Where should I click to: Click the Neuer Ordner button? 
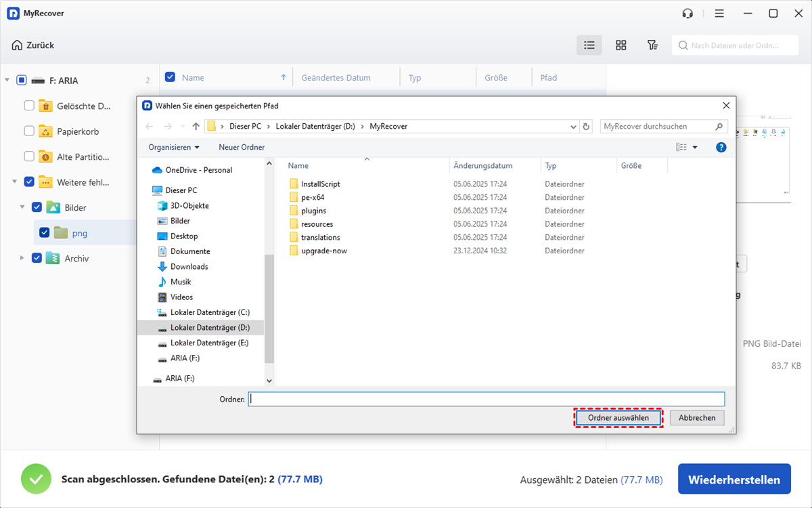pos(242,147)
